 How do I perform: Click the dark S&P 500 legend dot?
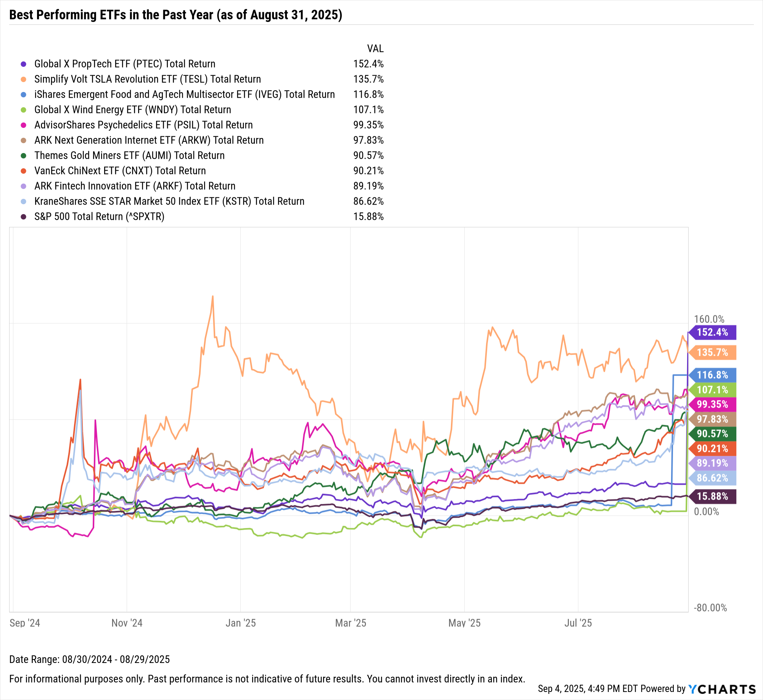coord(23,217)
